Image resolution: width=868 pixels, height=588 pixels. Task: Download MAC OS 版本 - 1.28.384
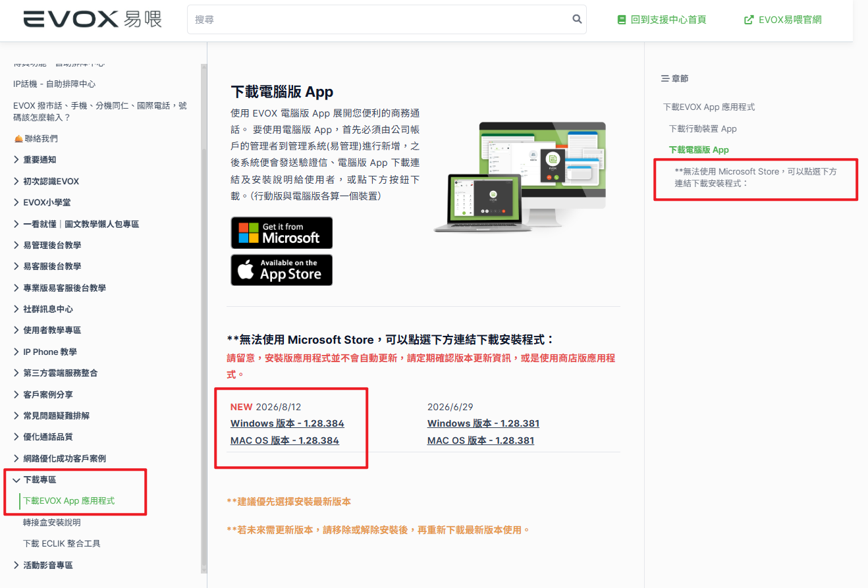coord(285,441)
